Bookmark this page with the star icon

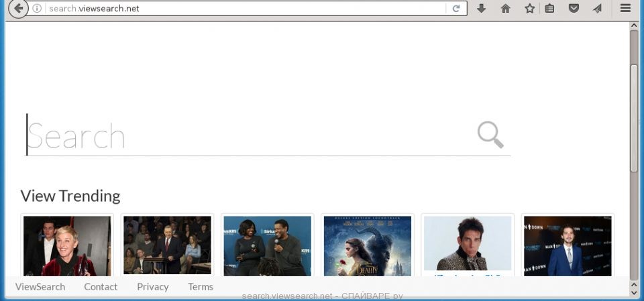click(x=529, y=9)
